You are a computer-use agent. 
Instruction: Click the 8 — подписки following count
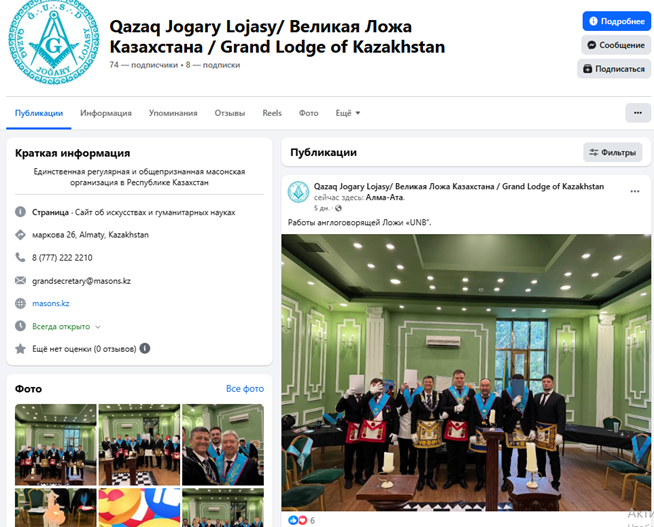(x=213, y=65)
